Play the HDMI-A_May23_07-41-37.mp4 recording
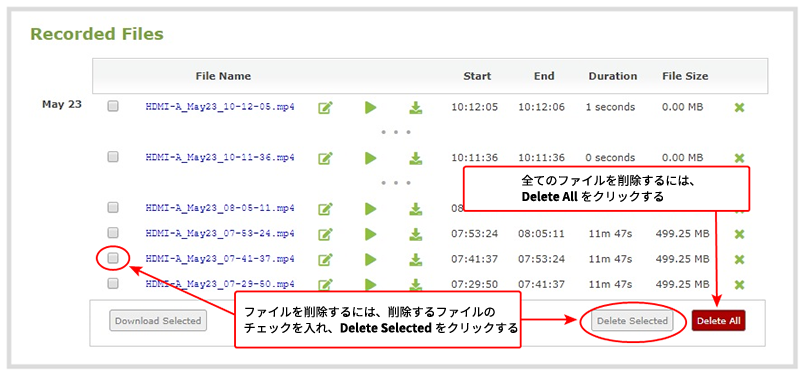This screenshot has width=800, height=372. 370,259
